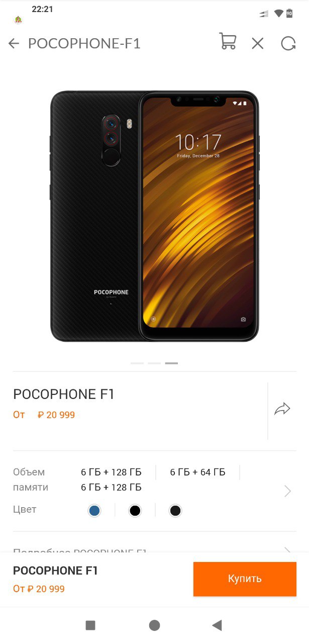The width and height of the screenshot is (309, 644).
Task: Tap the POCOPHONE-F1 header title
Action: click(84, 44)
